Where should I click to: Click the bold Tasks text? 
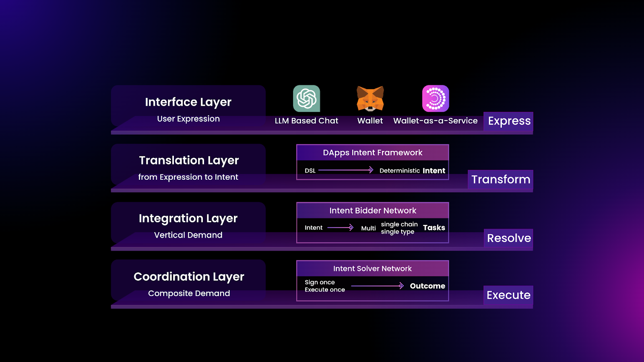(434, 228)
